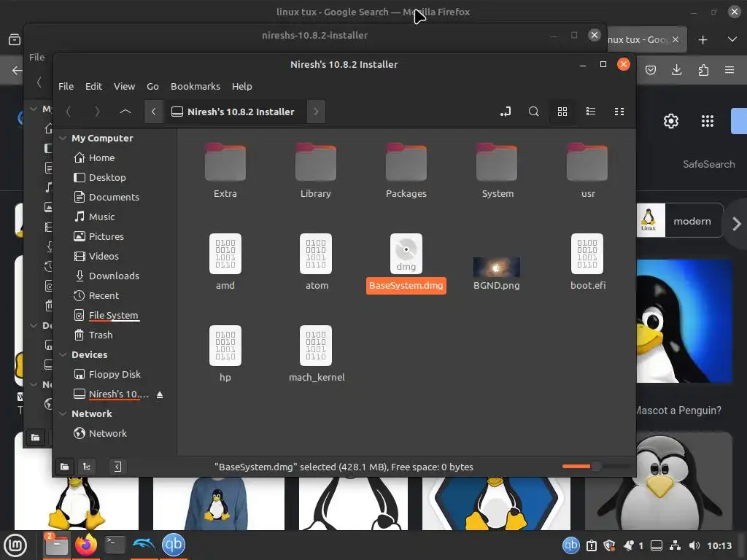The image size is (747, 560).
Task: Launch terminal from taskbar
Action: (115, 545)
